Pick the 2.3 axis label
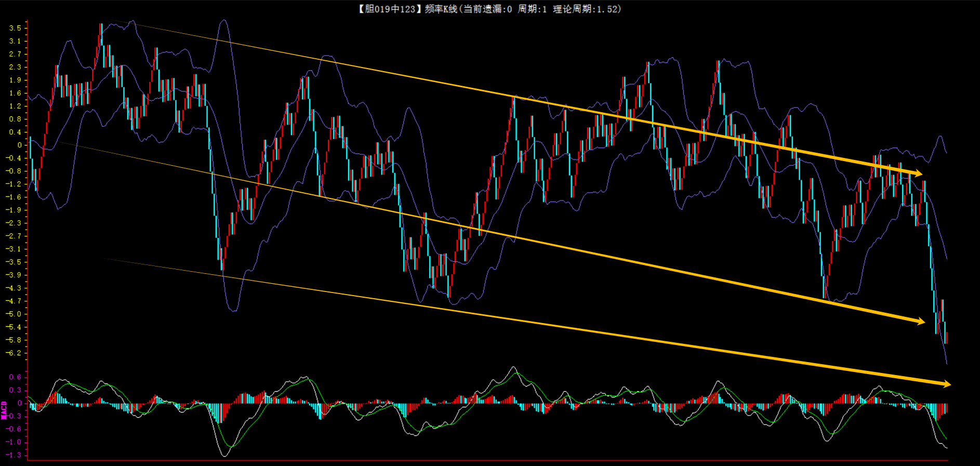Viewport: 980px width, 466px height. (15, 67)
